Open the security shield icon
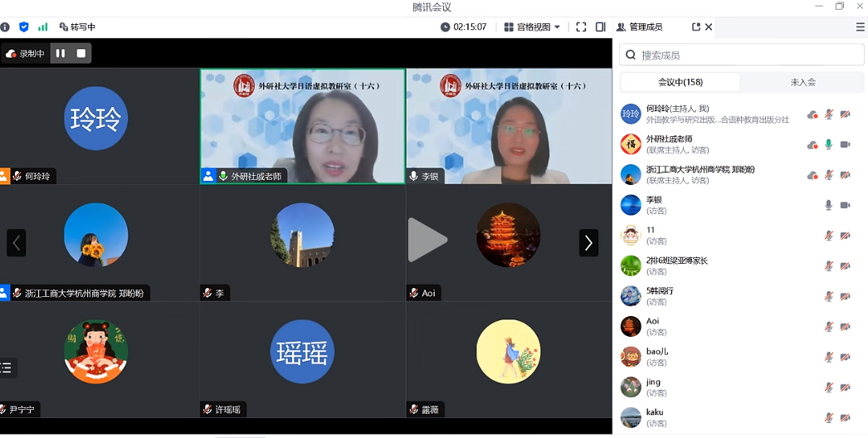868x438 pixels. 24,27
